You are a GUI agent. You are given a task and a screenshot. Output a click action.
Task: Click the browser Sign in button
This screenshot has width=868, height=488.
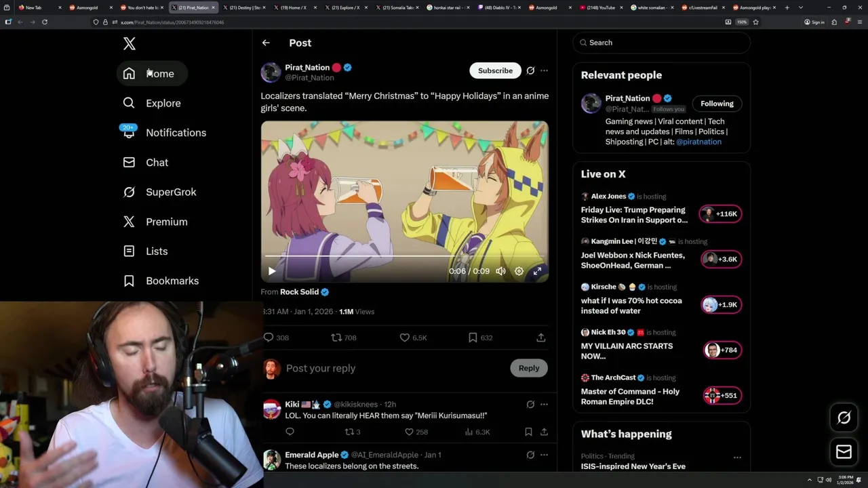point(814,22)
